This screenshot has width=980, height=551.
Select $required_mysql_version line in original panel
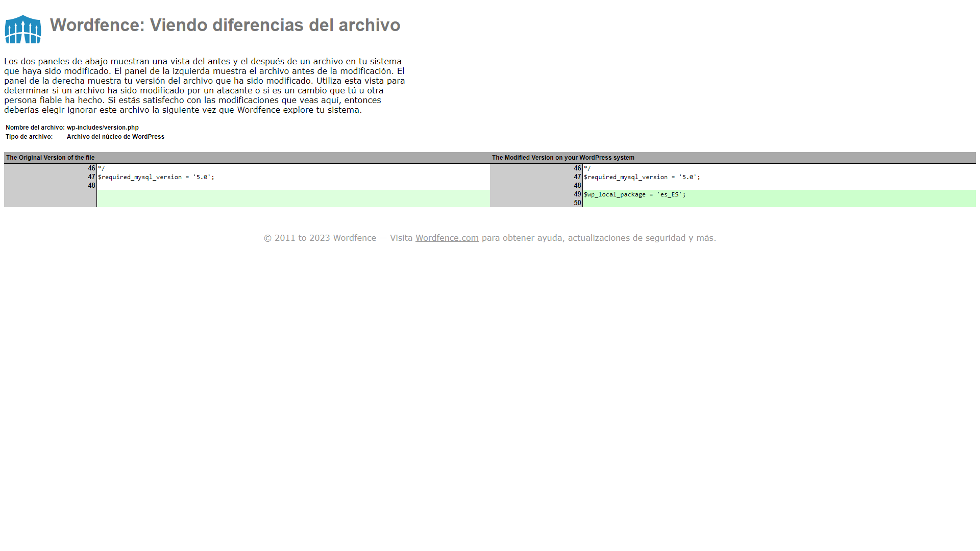click(156, 177)
